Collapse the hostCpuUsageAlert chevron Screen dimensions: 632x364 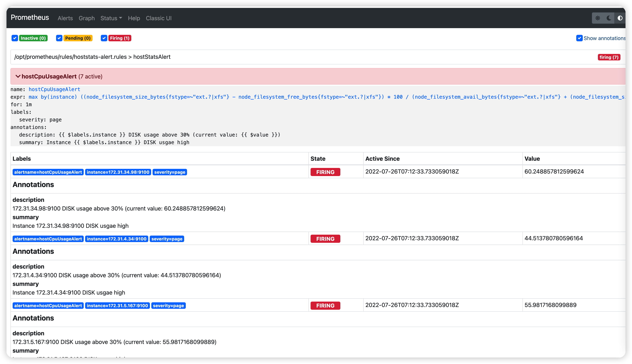click(18, 76)
